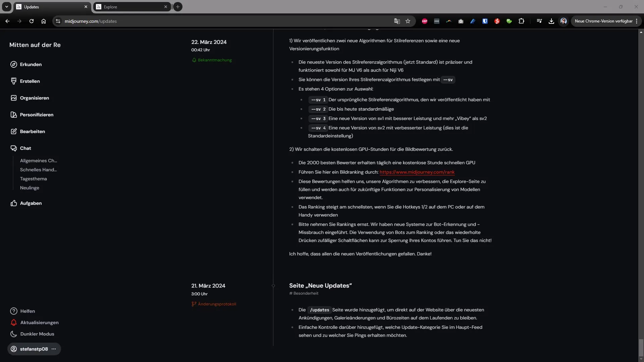
Task: Switch to the Explore browser tab
Action: click(x=131, y=7)
